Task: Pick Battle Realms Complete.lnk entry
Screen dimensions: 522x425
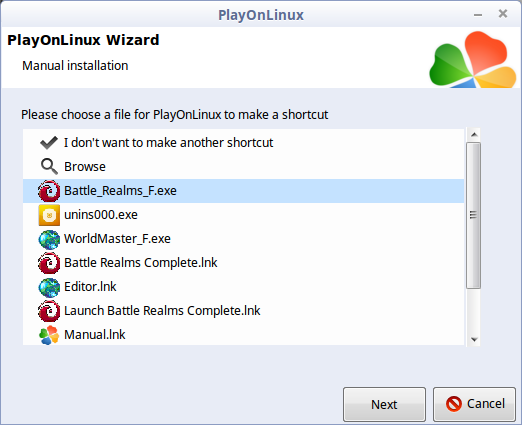Action: point(243,263)
